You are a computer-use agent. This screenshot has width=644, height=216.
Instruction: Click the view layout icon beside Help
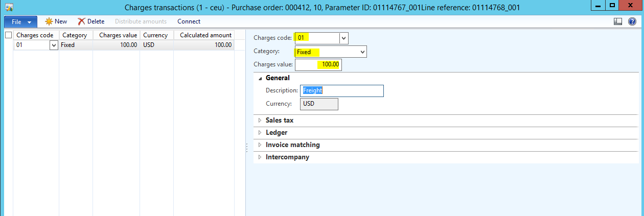point(618,21)
